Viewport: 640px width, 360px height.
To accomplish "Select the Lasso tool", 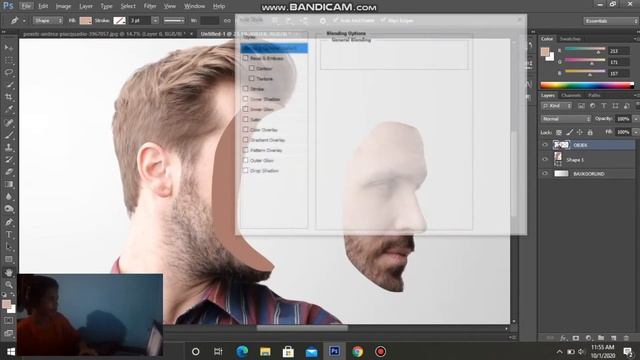I will [x=9, y=73].
